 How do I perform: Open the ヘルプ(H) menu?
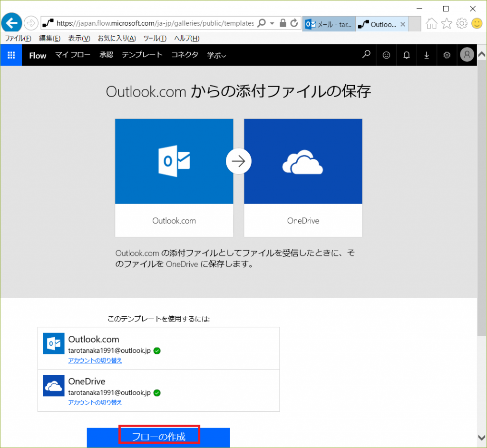pos(186,38)
